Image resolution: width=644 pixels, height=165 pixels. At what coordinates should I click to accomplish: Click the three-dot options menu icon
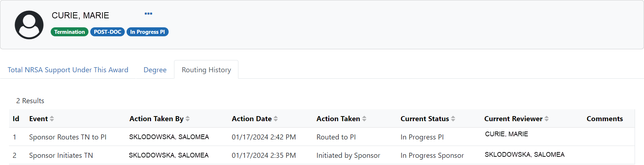148,14
